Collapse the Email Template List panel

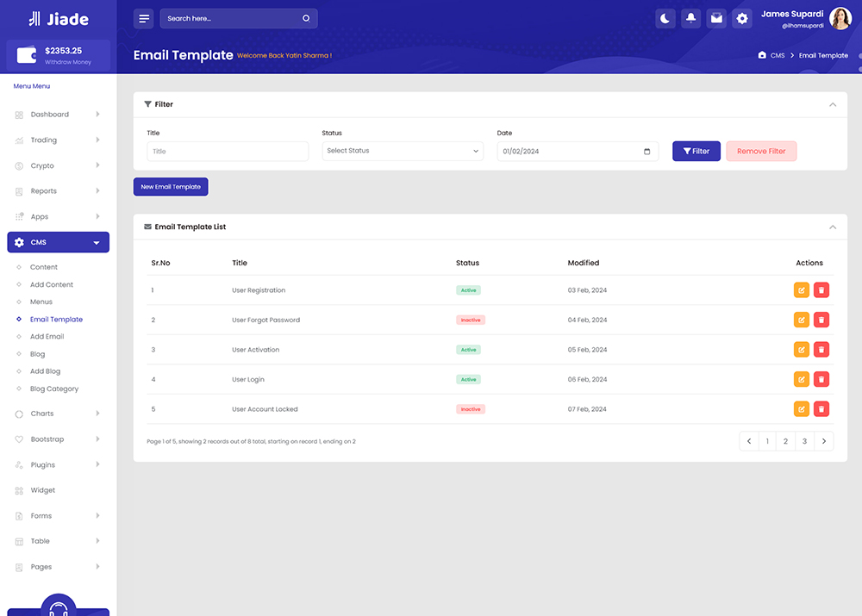pos(832,227)
